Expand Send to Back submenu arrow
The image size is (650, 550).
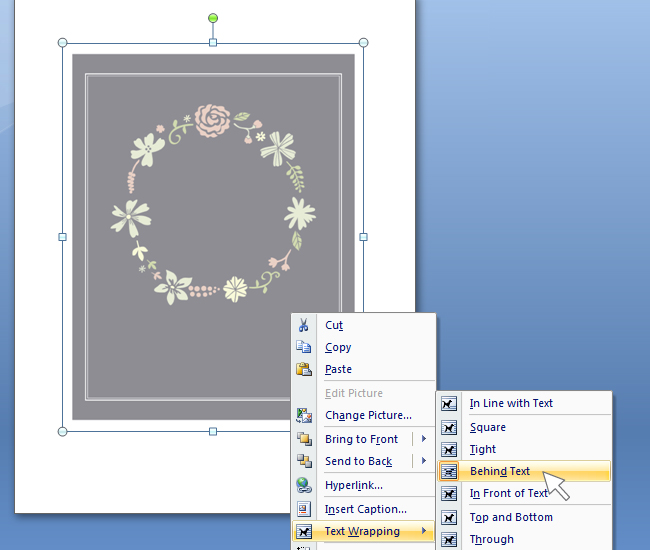(x=424, y=460)
